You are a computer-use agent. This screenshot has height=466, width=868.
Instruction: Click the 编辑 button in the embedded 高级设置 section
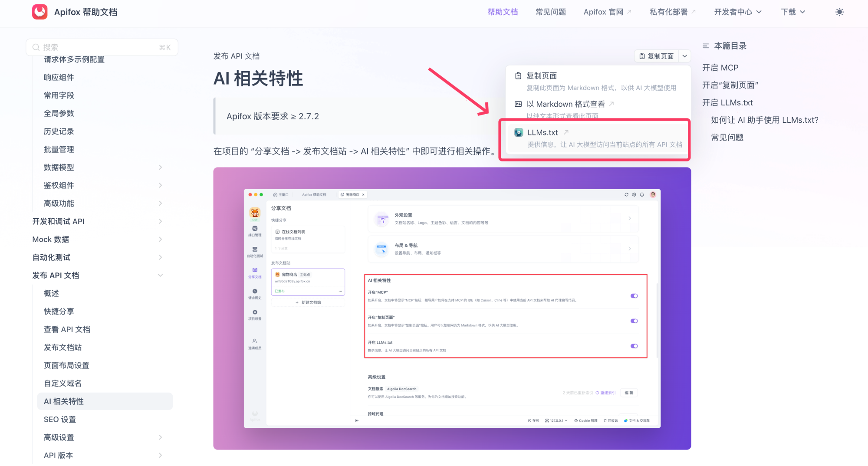coord(629,393)
